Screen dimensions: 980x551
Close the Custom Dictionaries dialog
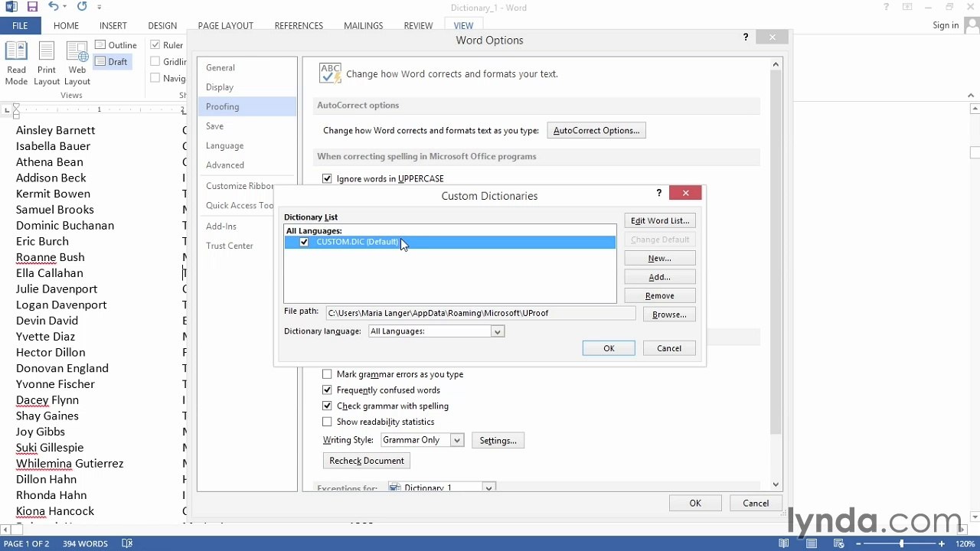tap(685, 193)
